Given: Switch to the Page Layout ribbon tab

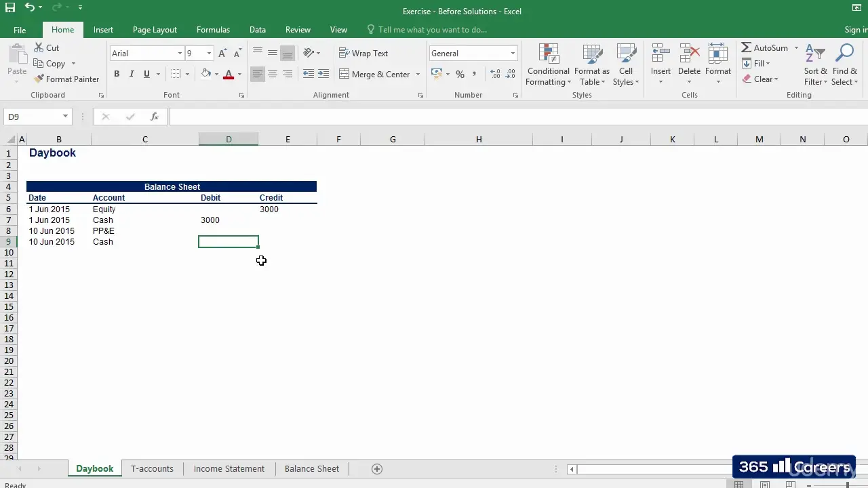Looking at the screenshot, I should pyautogui.click(x=155, y=30).
